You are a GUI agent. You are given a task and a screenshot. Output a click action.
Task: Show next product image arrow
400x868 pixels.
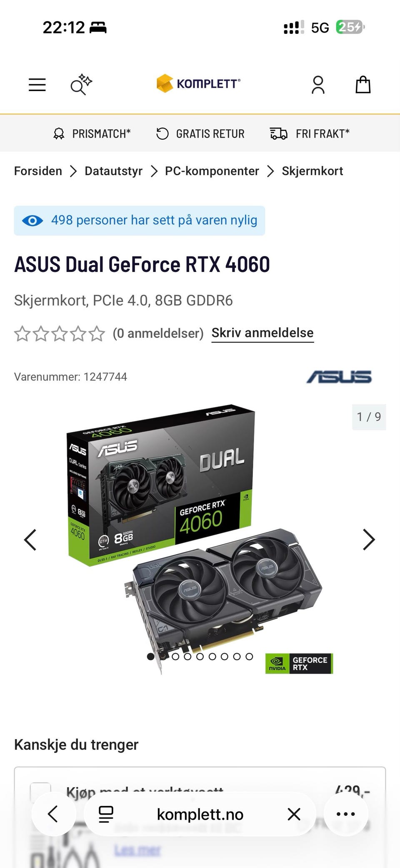point(369,540)
